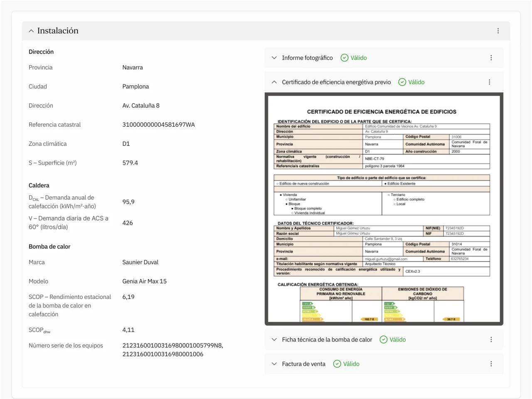Expand the Informe fotográfico document
This screenshot has height=399, width=532.
(274, 58)
